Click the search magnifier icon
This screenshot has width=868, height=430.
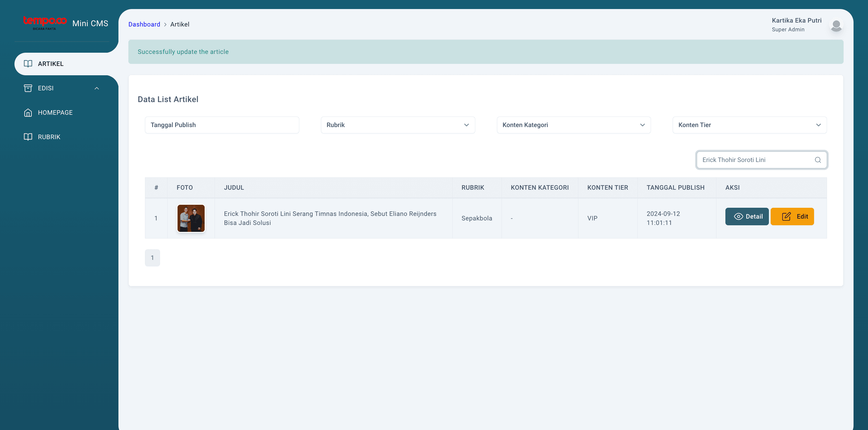818,160
